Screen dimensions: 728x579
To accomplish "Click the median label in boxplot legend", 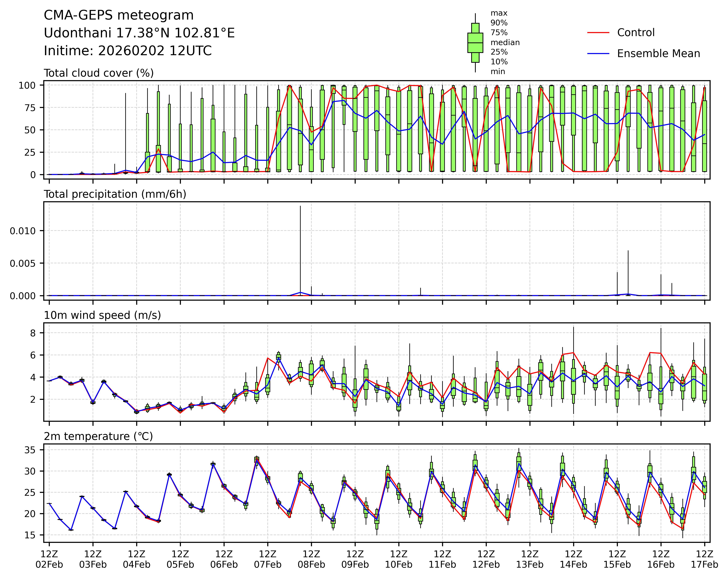I will pyautogui.click(x=505, y=43).
